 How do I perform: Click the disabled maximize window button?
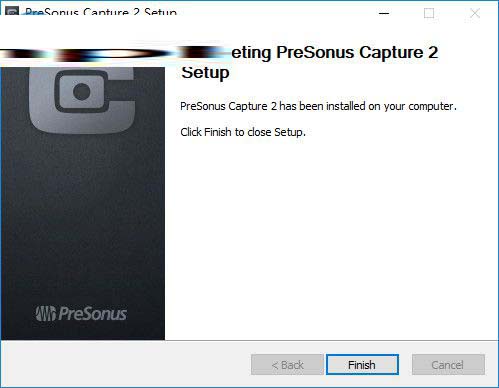click(x=429, y=13)
